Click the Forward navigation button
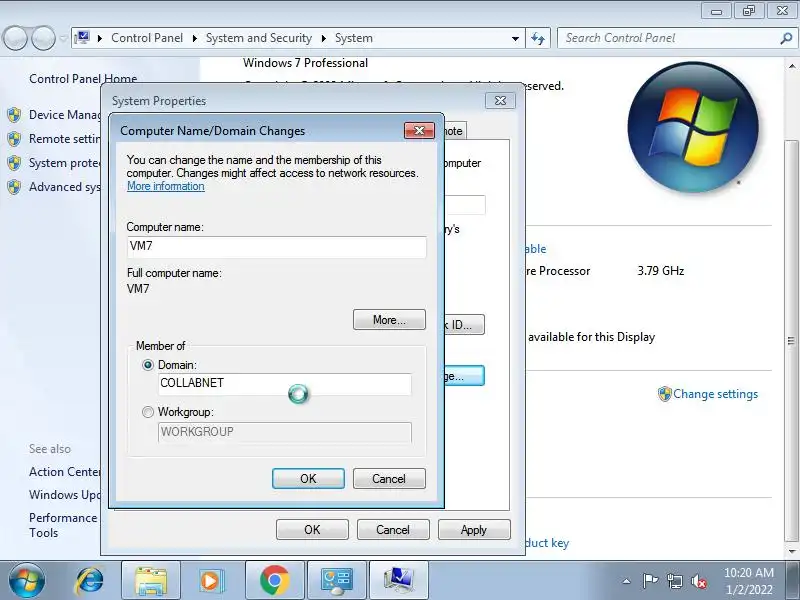 [x=43, y=38]
